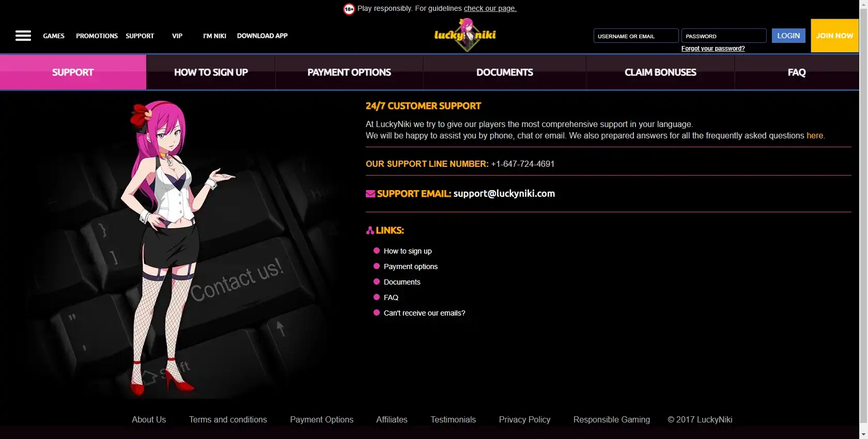The image size is (868, 439).
Task: Click the 18+ age restriction icon
Action: (349, 9)
